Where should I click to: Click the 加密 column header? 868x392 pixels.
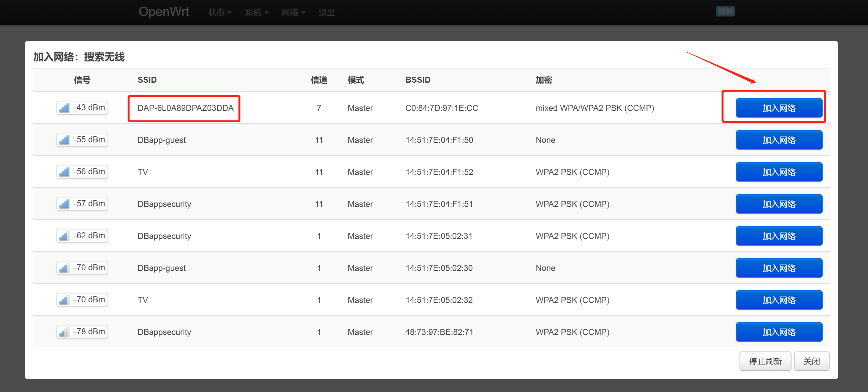[x=544, y=80]
